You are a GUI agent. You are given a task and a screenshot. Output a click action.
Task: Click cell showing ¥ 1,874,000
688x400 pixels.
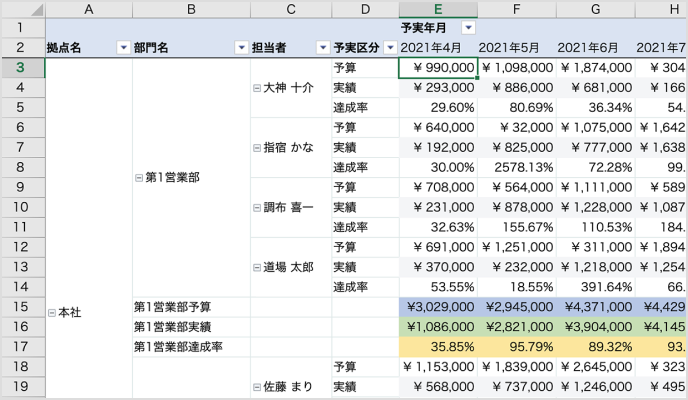click(595, 68)
